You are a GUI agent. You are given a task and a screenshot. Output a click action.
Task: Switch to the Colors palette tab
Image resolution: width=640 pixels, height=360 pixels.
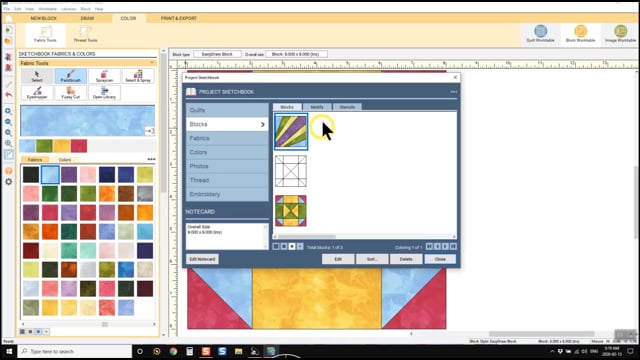tap(65, 160)
